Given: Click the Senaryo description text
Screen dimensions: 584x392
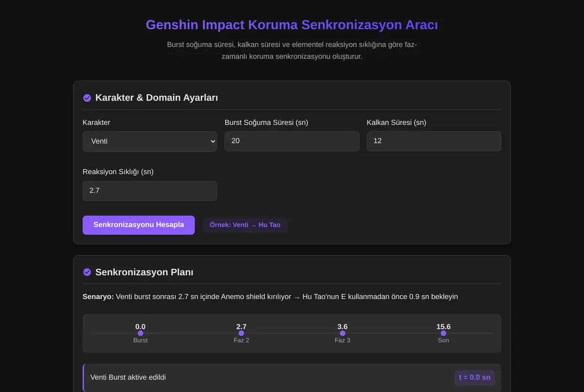Looking at the screenshot, I should tap(270, 297).
